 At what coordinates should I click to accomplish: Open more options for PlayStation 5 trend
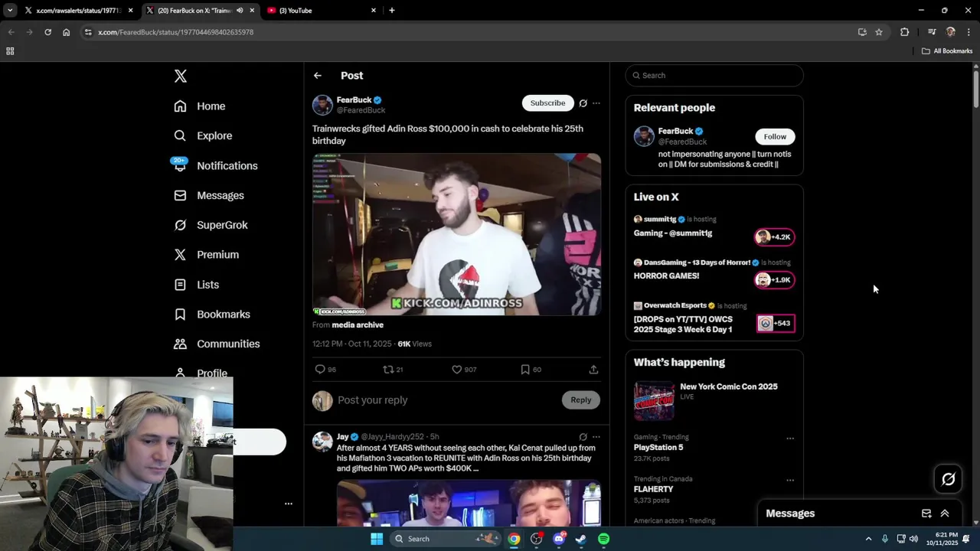click(790, 439)
